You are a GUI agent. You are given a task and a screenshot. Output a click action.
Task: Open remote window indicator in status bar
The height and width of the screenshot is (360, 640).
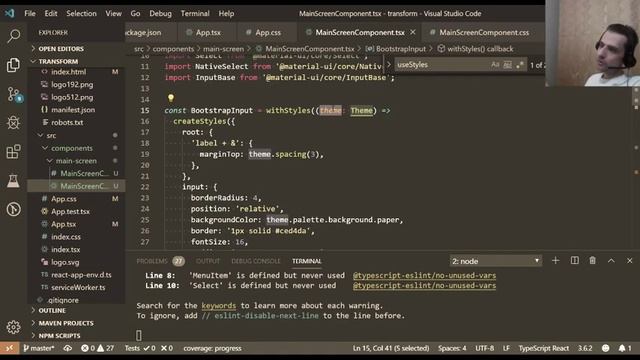[9, 348]
